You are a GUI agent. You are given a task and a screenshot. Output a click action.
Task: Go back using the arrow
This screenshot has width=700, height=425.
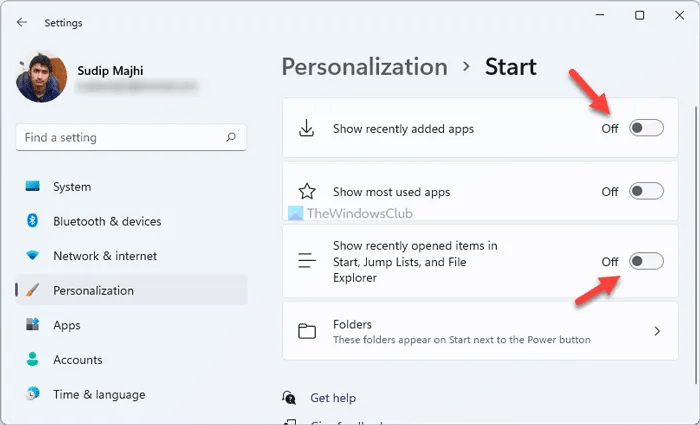click(21, 22)
